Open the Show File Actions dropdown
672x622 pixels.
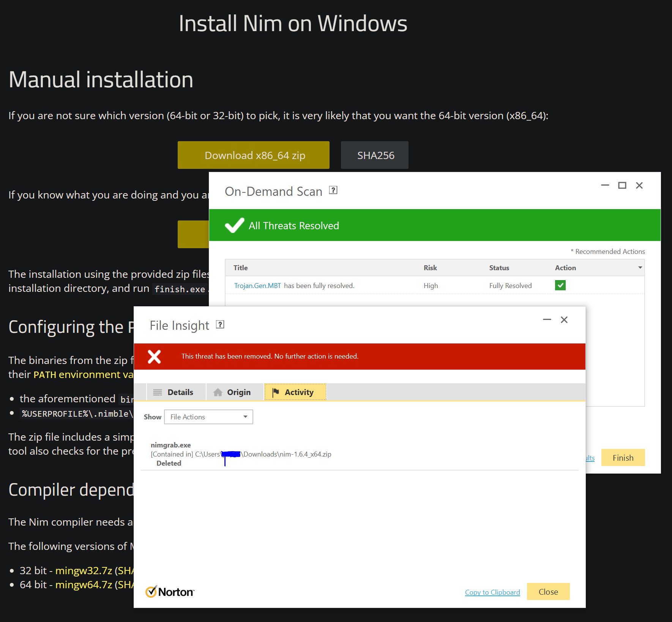(x=208, y=417)
